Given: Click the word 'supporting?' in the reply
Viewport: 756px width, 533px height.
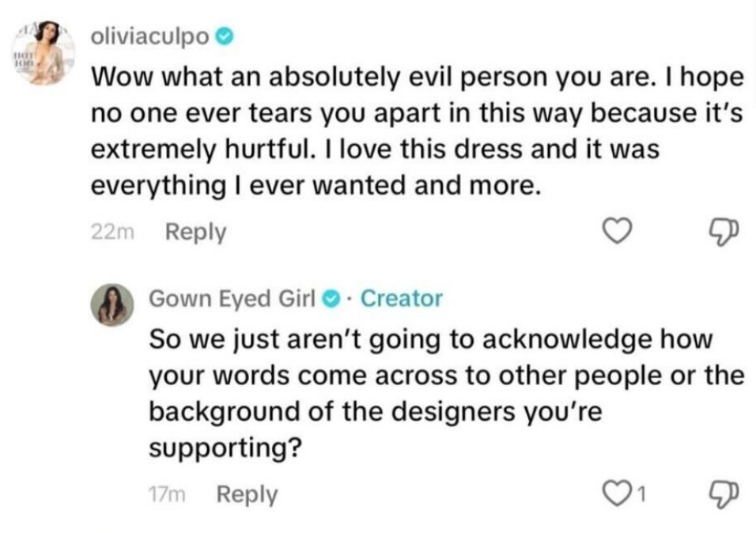Looking at the screenshot, I should 225,448.
